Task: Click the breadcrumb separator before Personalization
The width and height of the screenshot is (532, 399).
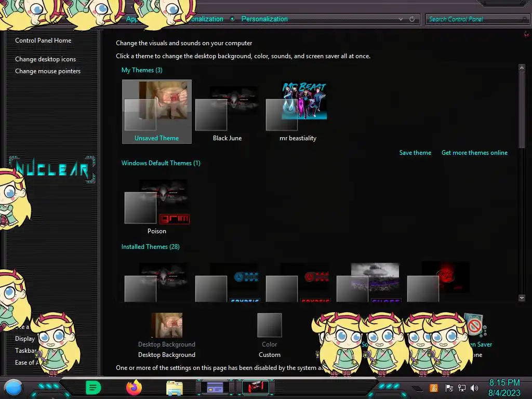Action: [x=232, y=19]
